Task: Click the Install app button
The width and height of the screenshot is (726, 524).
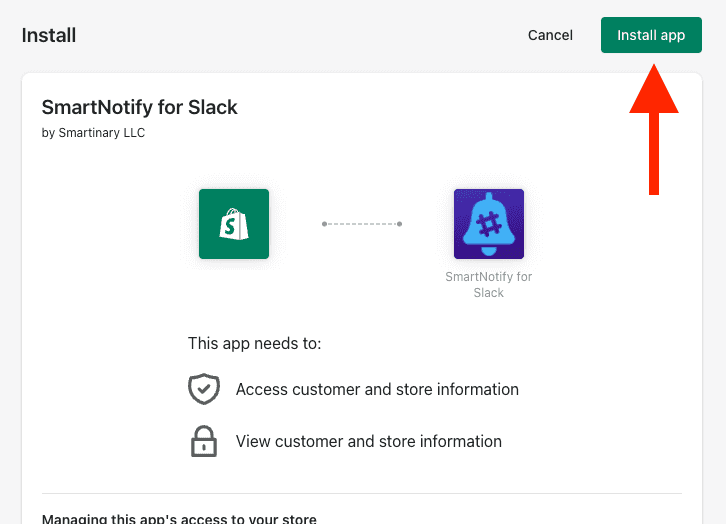Action: (651, 35)
